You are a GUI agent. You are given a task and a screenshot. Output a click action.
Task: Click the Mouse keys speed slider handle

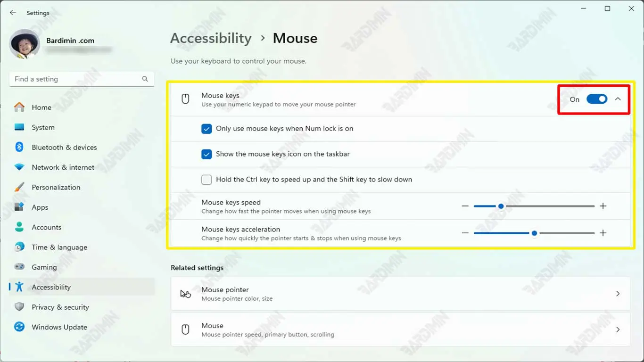tap(501, 206)
